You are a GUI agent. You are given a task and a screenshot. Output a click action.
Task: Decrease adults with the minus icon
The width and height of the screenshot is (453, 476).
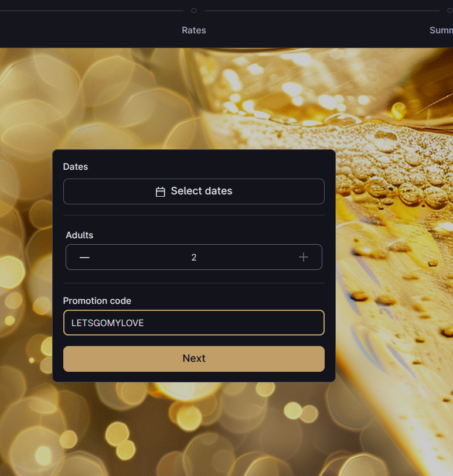(84, 257)
